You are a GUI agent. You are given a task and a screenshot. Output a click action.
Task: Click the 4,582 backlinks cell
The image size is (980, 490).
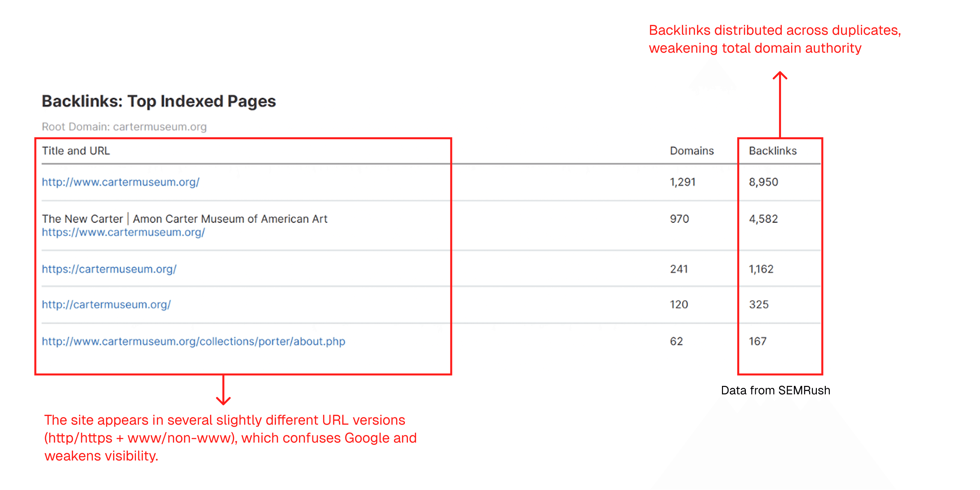(763, 219)
